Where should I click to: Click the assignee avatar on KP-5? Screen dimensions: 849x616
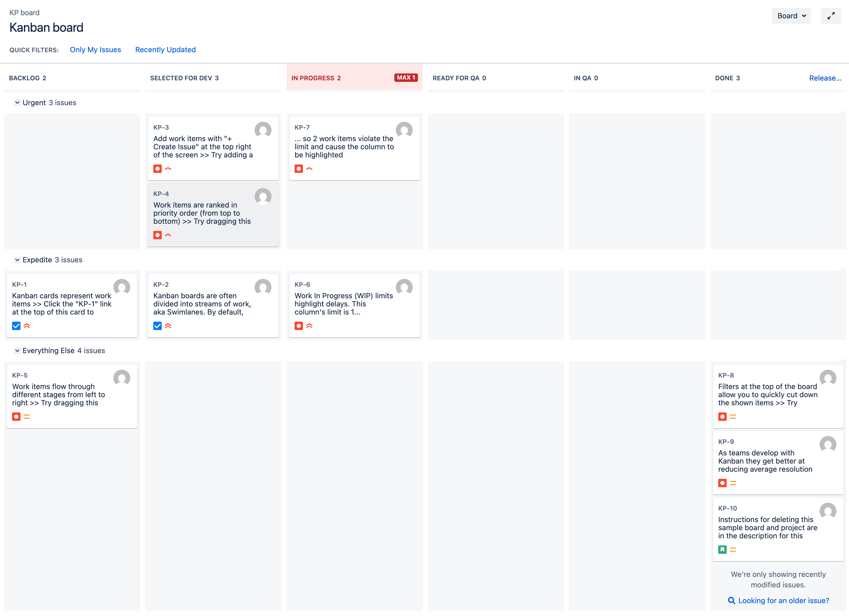pyautogui.click(x=122, y=378)
